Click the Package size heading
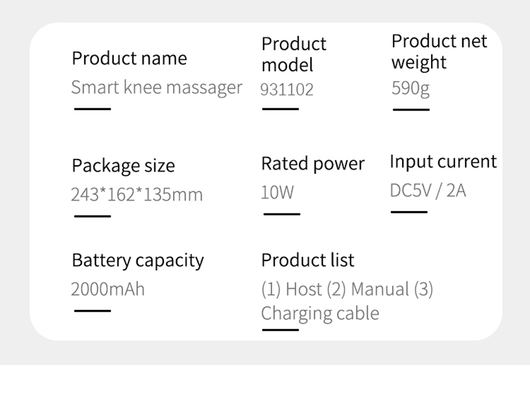 click(124, 166)
